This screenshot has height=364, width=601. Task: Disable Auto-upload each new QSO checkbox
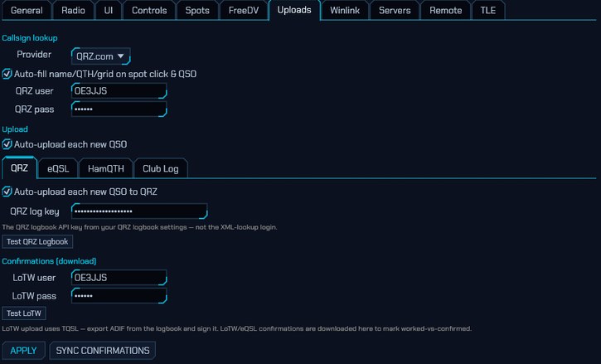pyautogui.click(x=7, y=144)
